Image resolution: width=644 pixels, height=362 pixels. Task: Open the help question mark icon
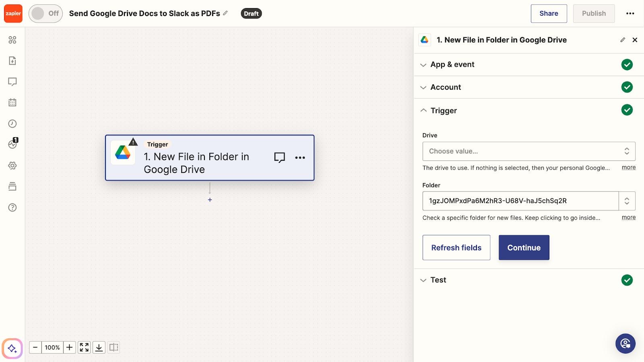12,208
